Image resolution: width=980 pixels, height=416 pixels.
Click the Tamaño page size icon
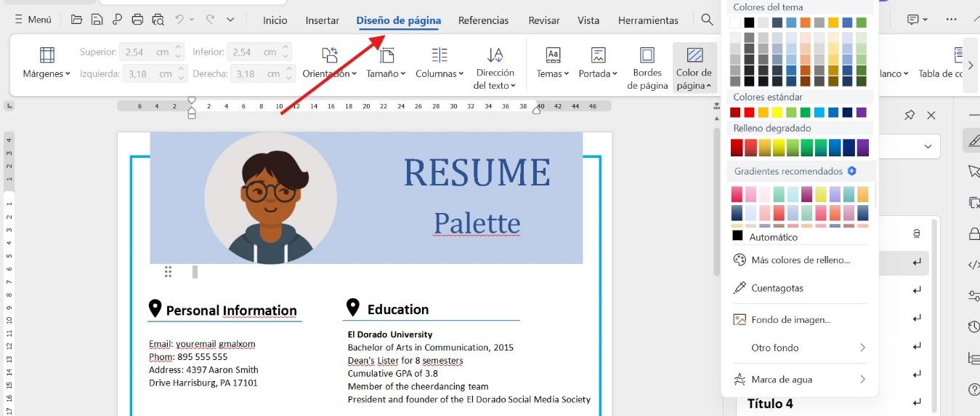click(x=386, y=55)
